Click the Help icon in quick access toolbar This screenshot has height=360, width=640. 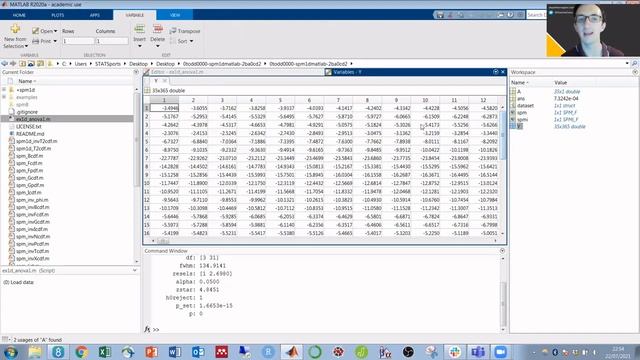(511, 15)
